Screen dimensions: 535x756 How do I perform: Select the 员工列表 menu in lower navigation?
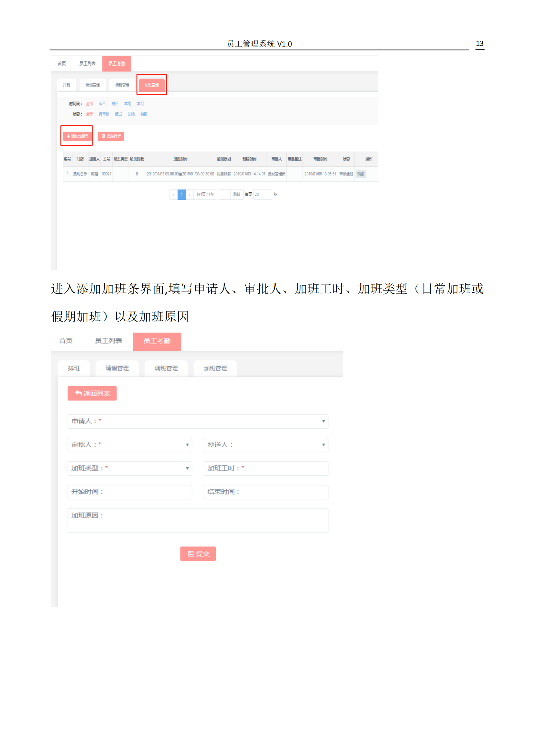tap(108, 341)
